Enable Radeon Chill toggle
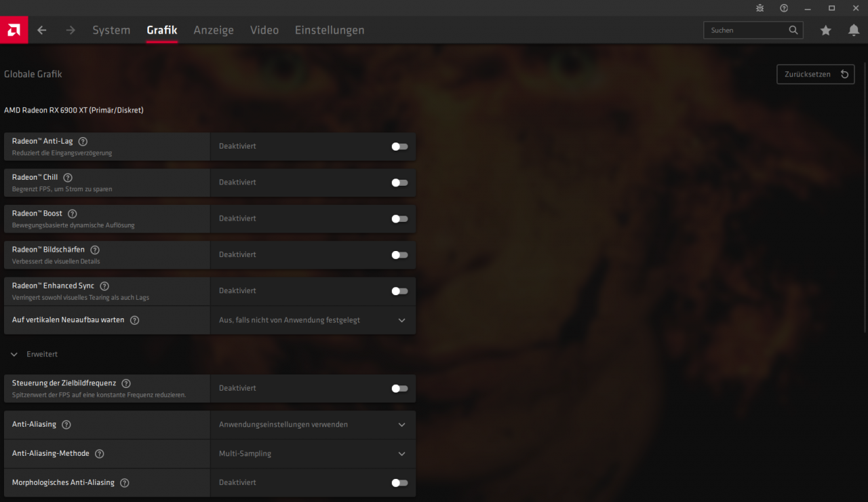 coord(399,182)
